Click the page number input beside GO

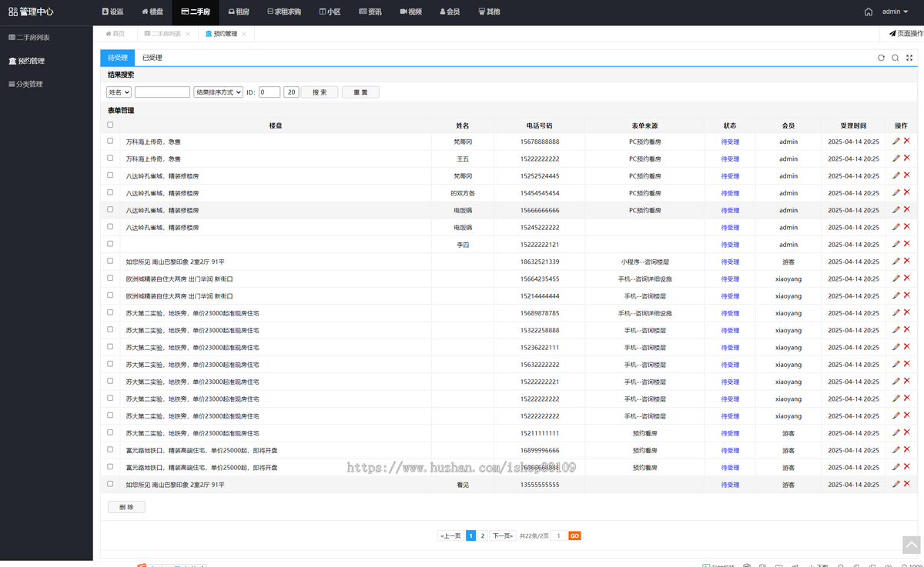click(x=558, y=535)
